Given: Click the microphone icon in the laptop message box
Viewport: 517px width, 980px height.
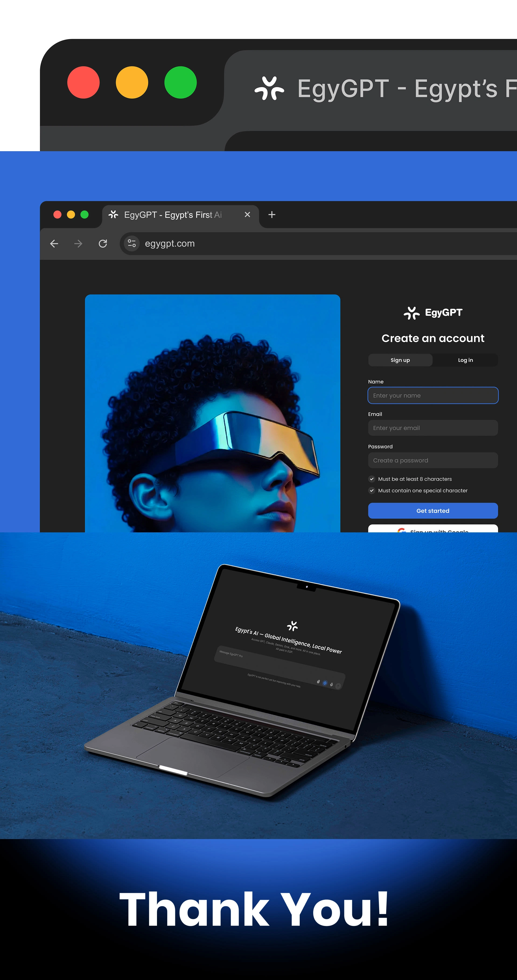Looking at the screenshot, I should (x=331, y=684).
